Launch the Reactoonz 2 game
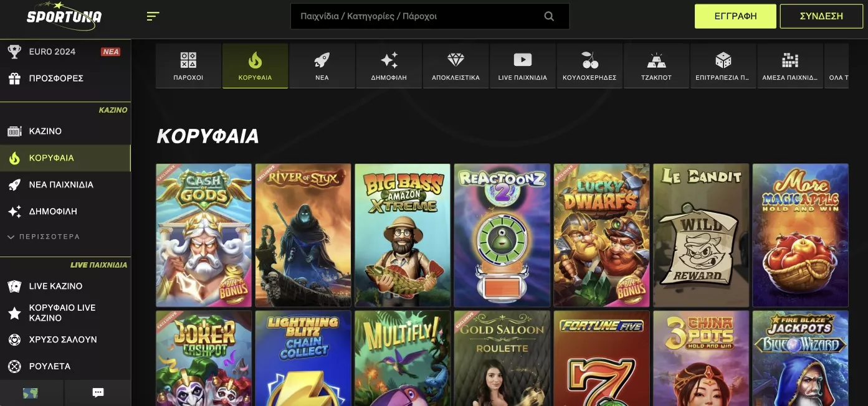The height and width of the screenshot is (406, 868). 502,235
